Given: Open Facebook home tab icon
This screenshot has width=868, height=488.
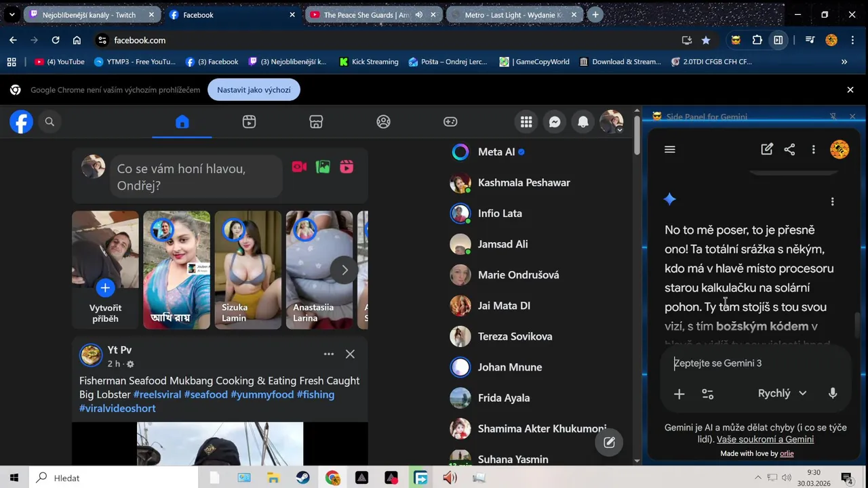Looking at the screenshot, I should 182,122.
